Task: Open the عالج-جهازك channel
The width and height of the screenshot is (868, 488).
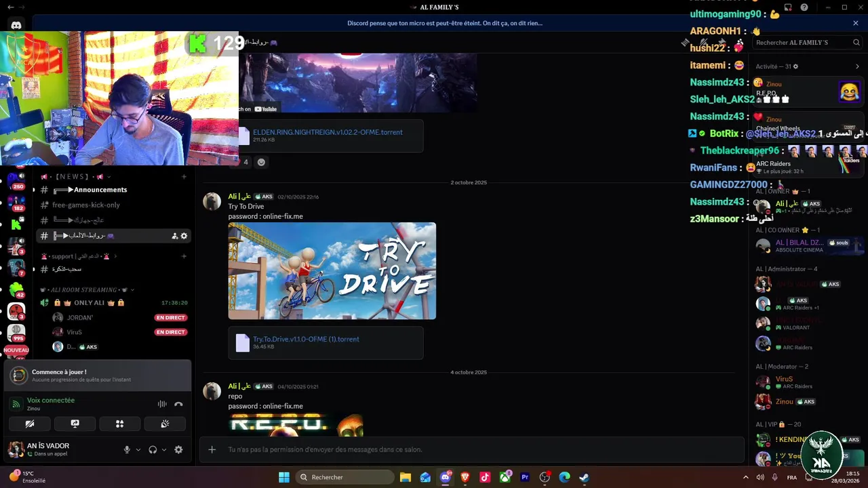Action: (113, 220)
